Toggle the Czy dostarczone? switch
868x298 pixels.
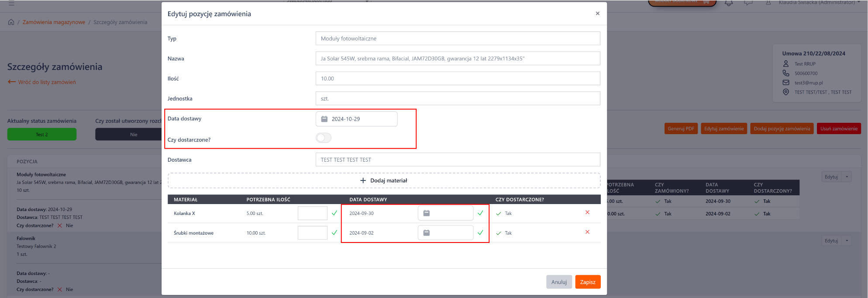click(x=324, y=138)
